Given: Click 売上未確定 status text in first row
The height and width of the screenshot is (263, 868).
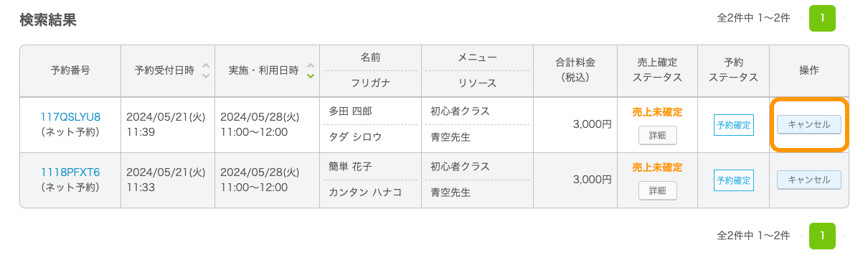Looking at the screenshot, I should point(657,112).
